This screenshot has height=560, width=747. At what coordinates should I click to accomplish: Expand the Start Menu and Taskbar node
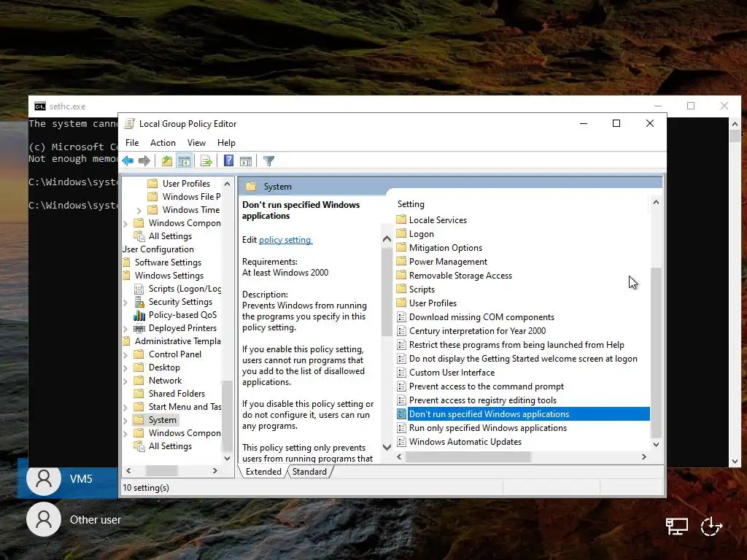pos(125,407)
